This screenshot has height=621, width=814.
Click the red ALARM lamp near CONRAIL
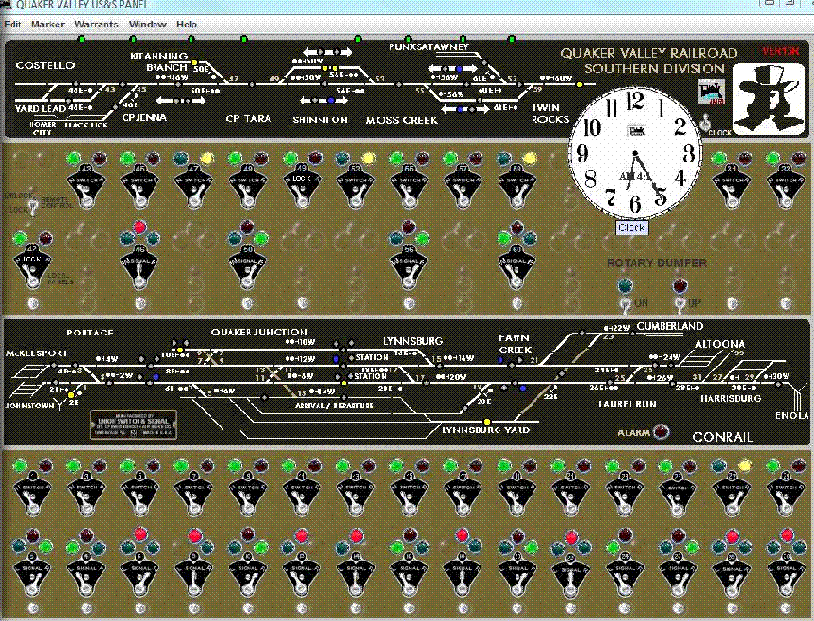[660, 431]
